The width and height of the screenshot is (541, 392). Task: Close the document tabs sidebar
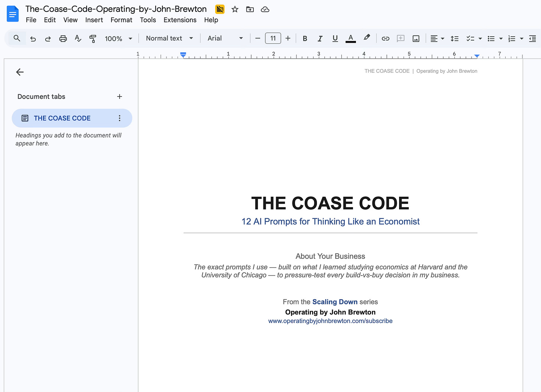[20, 72]
